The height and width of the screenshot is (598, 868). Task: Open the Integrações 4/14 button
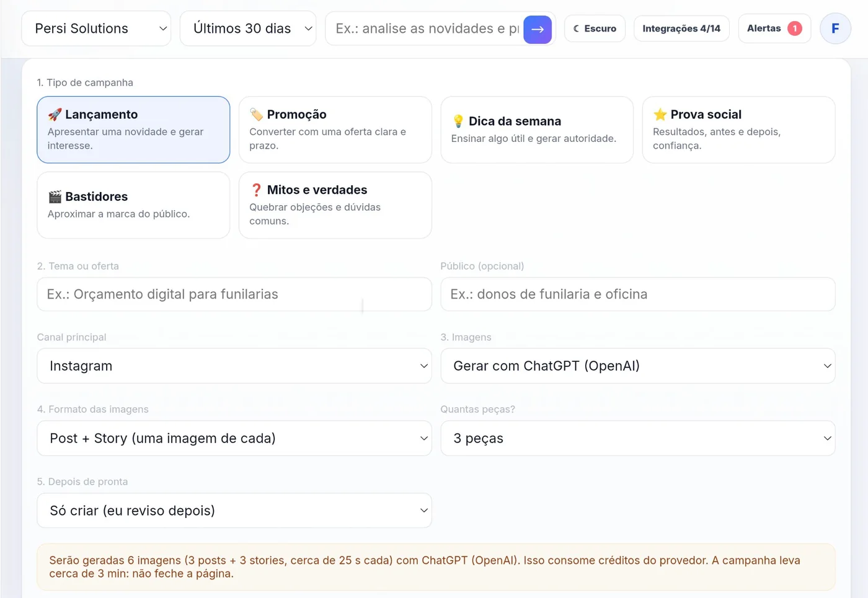(681, 29)
